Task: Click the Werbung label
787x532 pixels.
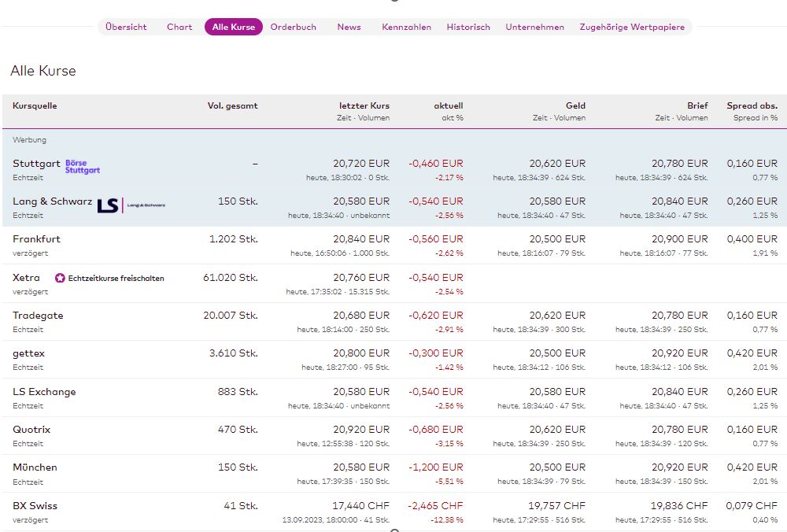Action: pos(29,140)
